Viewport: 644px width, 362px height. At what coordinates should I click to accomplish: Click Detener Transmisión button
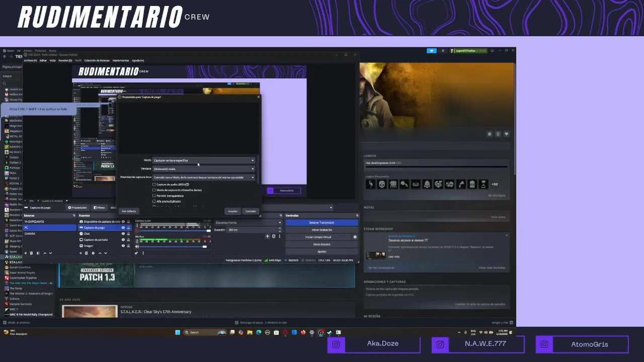coord(321,222)
